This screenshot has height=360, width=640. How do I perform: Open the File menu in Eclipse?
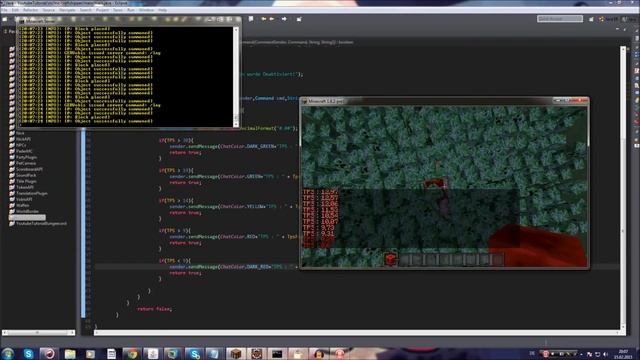point(4,10)
